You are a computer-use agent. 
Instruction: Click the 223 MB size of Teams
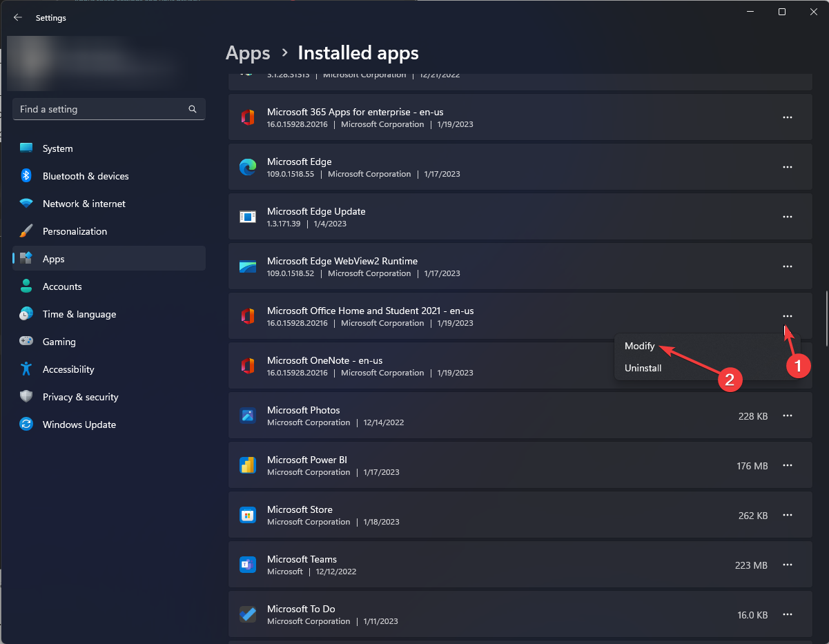(752, 565)
